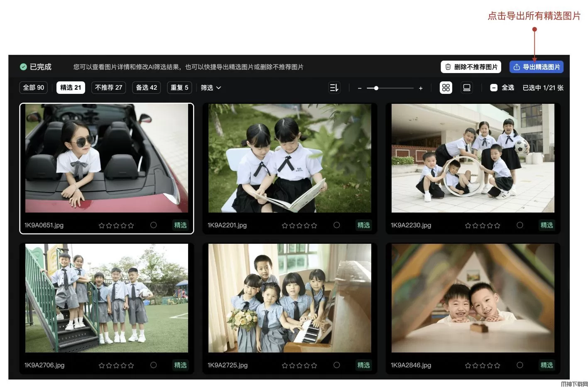Rate 1K9A0651.jpg five stars
The image size is (588, 387).
click(131, 225)
